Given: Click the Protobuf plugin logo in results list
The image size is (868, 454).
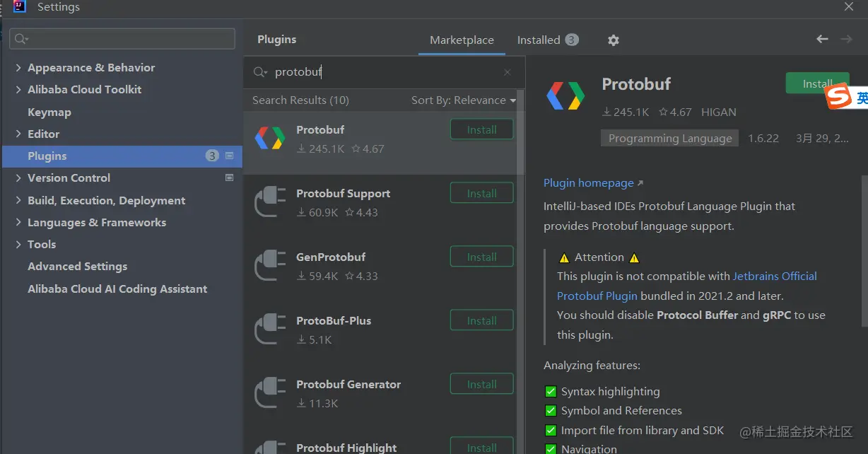Looking at the screenshot, I should (270, 138).
